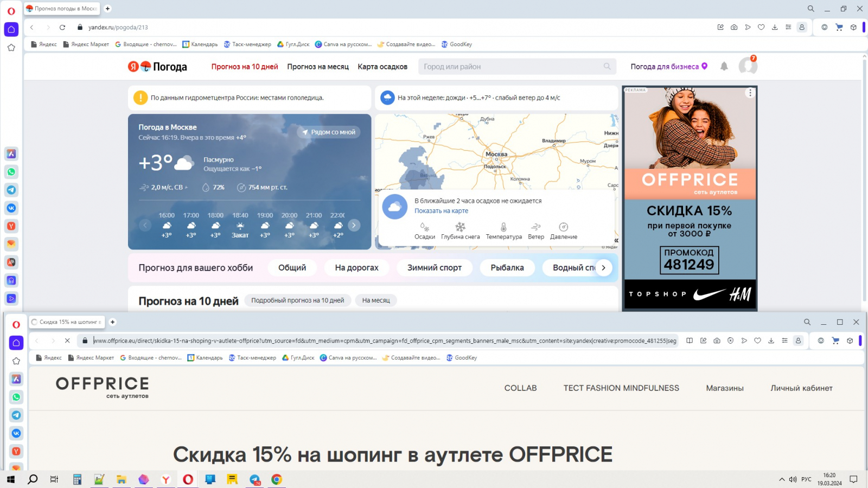Open GoodKey bookmark in the OFFPRICE window
The height and width of the screenshot is (488, 868).
(462, 358)
